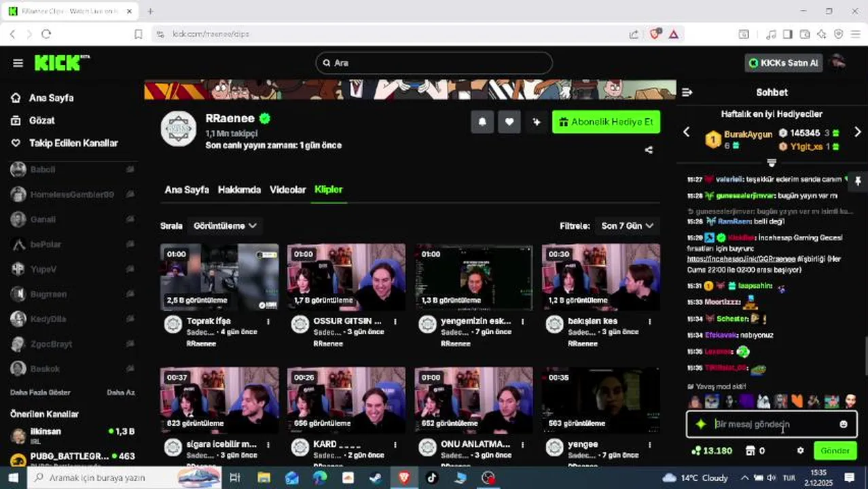The image size is (868, 489).
Task: Click the RRaenee channel avatar
Action: (x=179, y=128)
